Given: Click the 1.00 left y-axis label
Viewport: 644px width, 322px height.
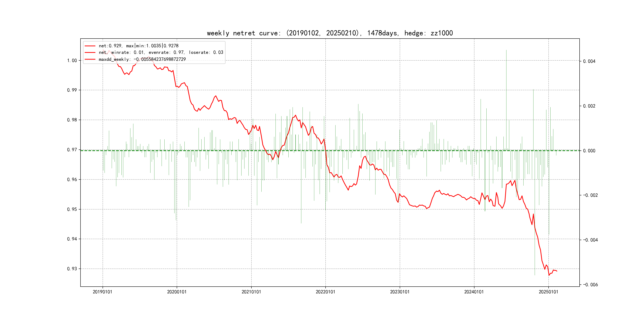Looking at the screenshot, I should [72, 60].
